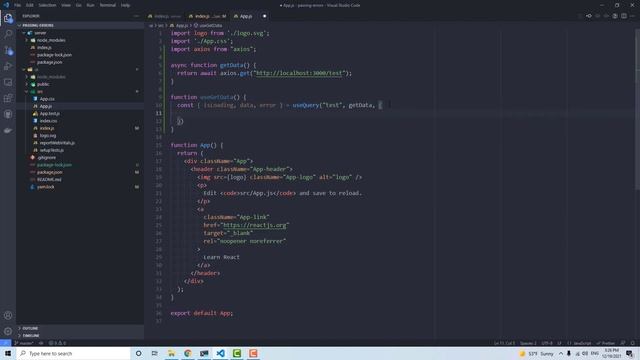Open Explorer more actions ellipsis
This screenshot has width=640, height=360.
point(136,16)
